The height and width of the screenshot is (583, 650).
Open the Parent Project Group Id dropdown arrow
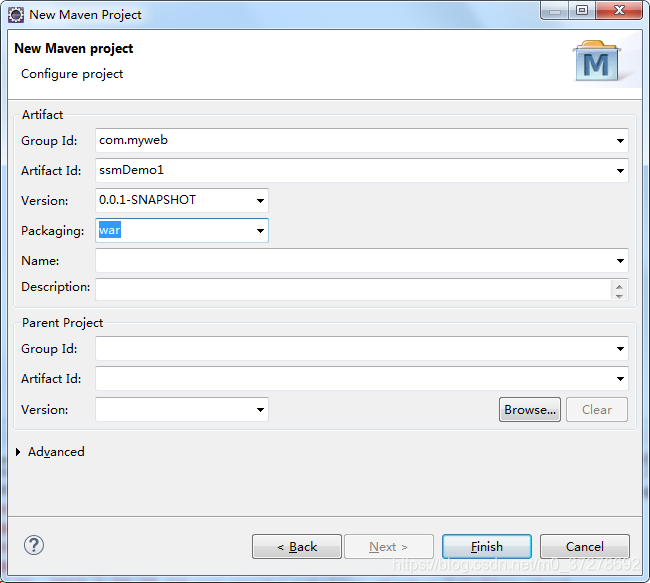pyautogui.click(x=620, y=349)
